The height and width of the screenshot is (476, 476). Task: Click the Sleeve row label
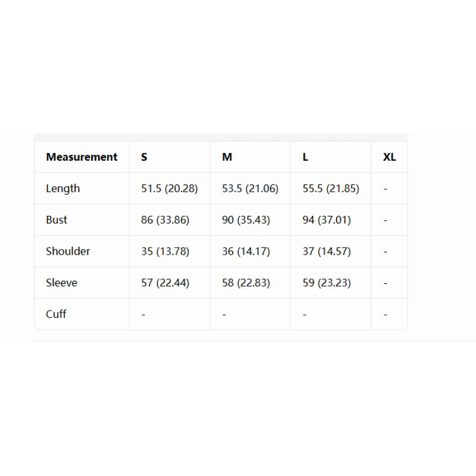click(62, 283)
